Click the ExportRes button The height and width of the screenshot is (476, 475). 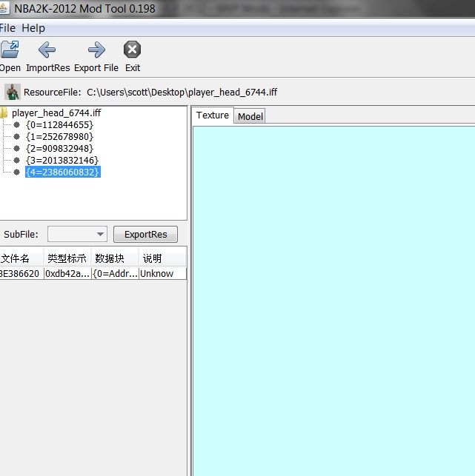(x=145, y=235)
